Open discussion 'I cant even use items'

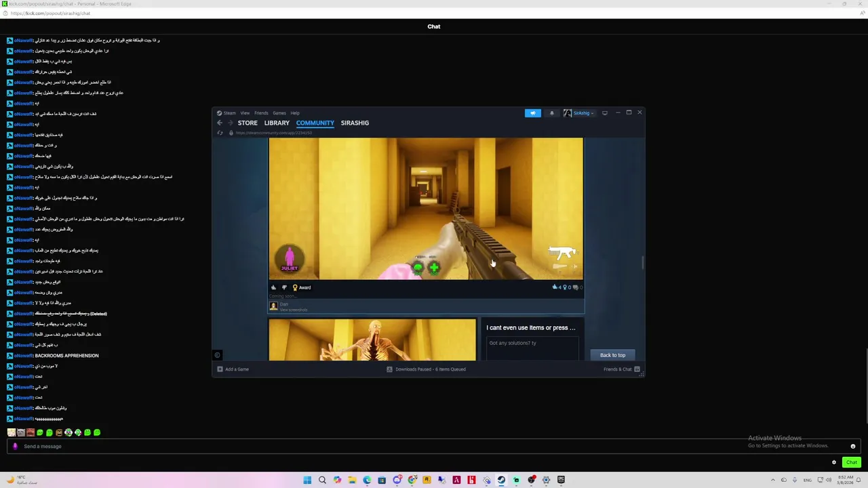click(x=531, y=328)
